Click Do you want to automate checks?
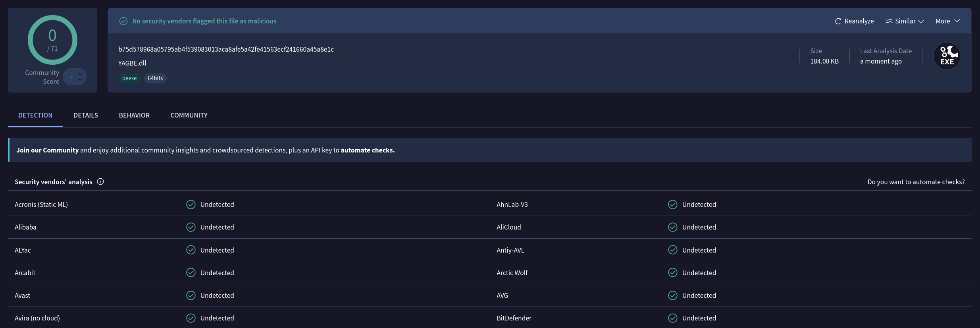The image size is (980, 328). [x=916, y=182]
